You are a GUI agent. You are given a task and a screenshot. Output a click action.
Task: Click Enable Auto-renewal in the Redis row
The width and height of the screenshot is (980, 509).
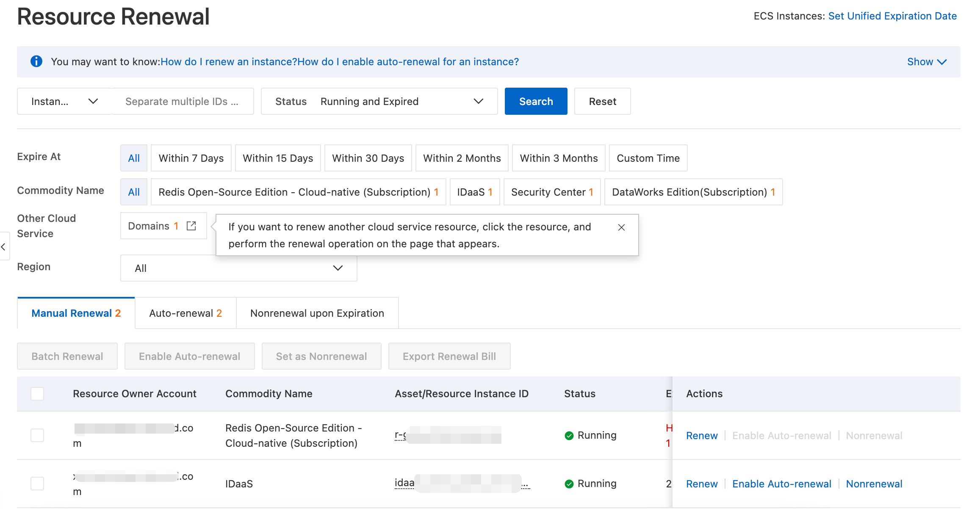click(x=782, y=436)
